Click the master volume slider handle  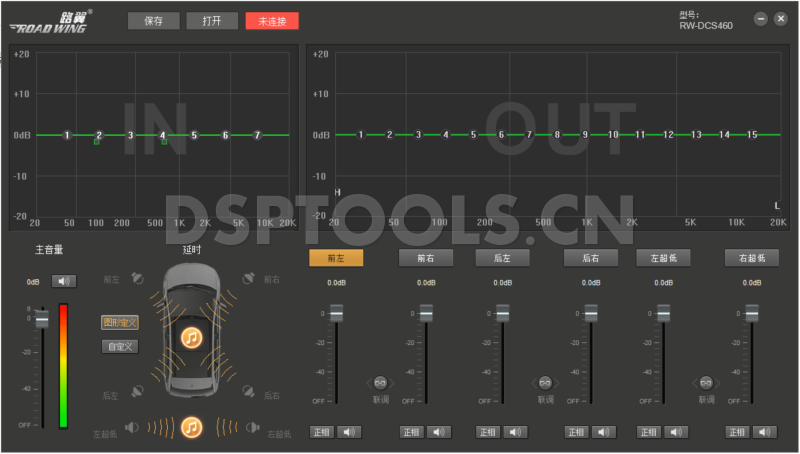[x=42, y=319]
